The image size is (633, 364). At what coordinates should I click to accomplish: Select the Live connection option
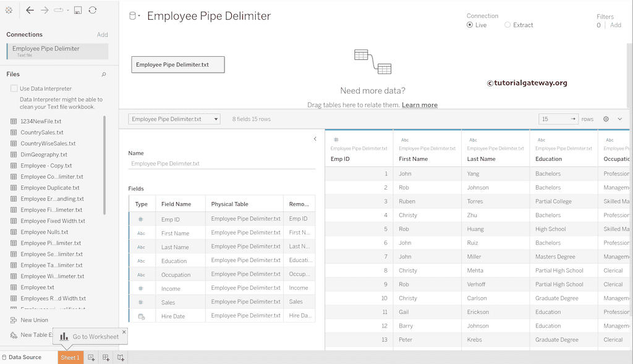[x=471, y=25]
